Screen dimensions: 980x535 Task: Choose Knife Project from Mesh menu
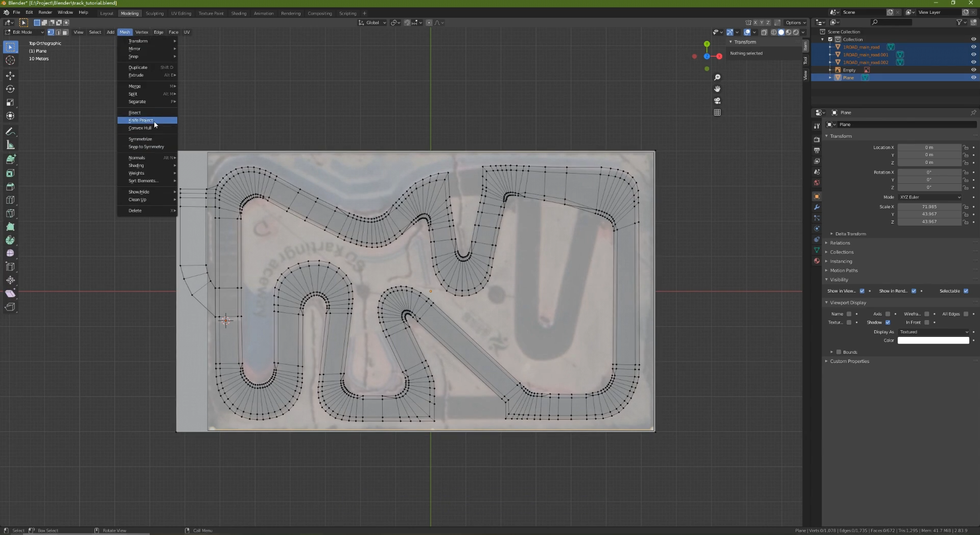[147, 120]
